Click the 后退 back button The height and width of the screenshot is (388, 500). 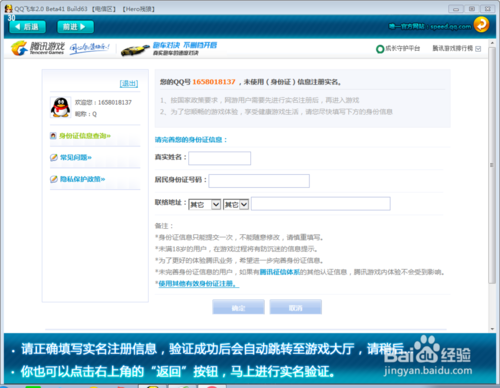tap(27, 27)
